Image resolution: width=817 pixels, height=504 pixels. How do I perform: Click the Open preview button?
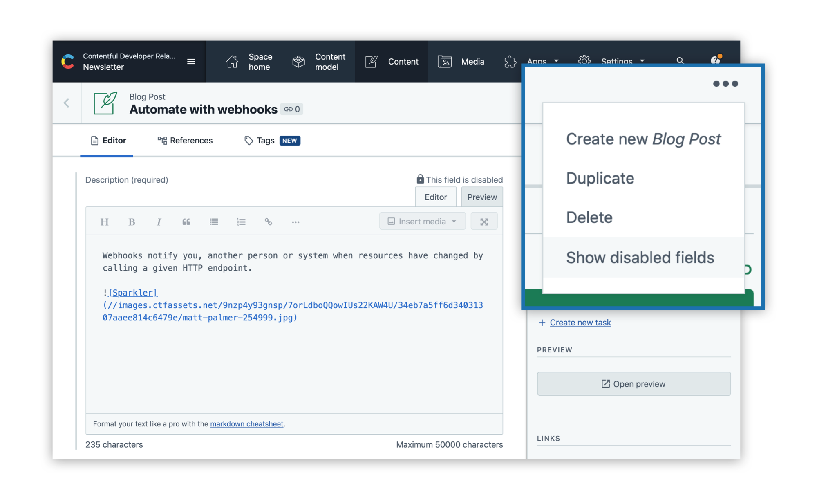click(633, 384)
